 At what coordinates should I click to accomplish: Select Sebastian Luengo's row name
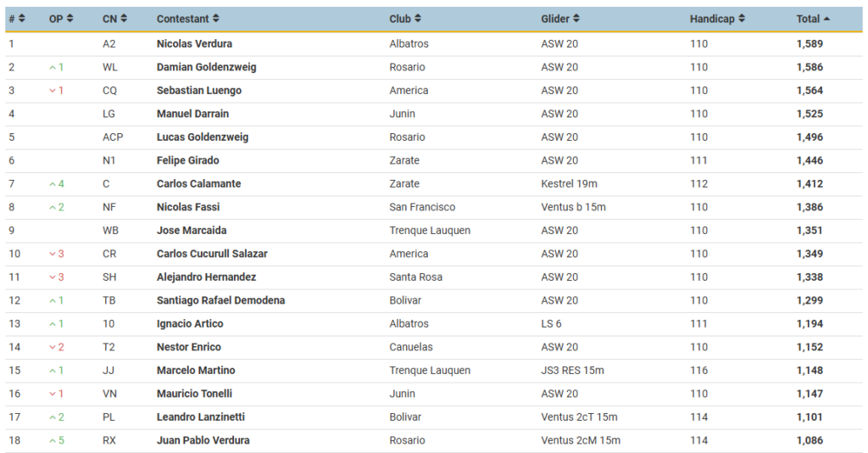pos(198,90)
